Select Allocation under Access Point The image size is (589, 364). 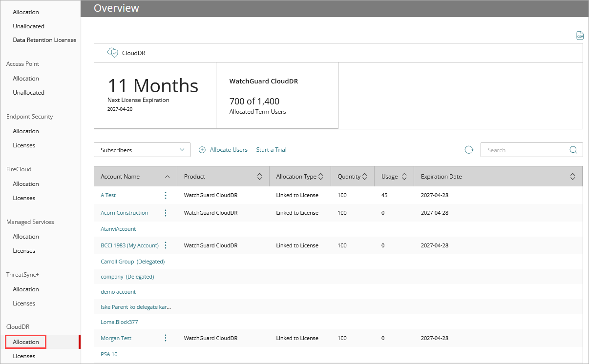pyautogui.click(x=26, y=79)
